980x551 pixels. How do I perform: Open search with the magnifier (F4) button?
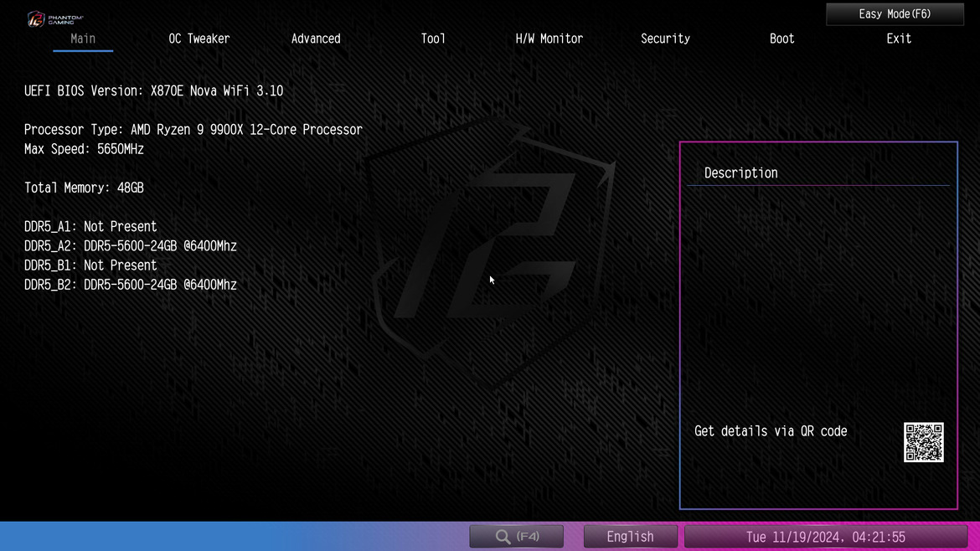pyautogui.click(x=516, y=537)
